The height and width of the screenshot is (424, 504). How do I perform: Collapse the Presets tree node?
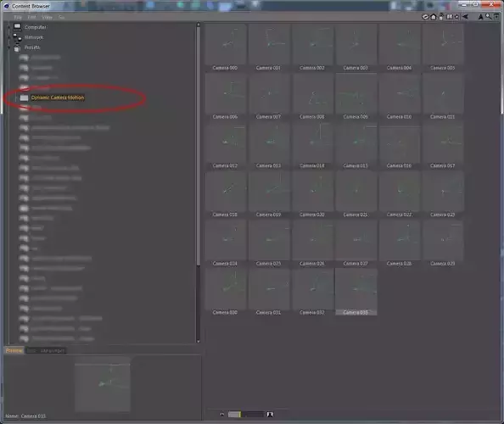[9, 47]
